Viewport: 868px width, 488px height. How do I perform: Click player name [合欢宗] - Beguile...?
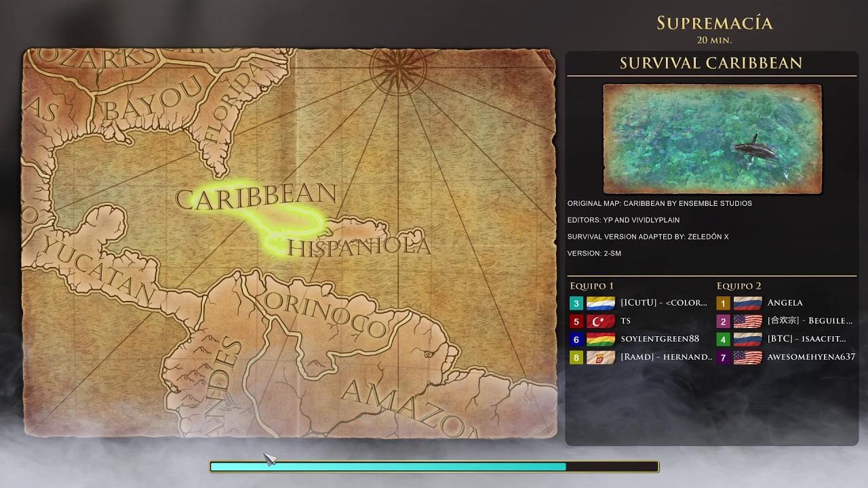point(810,321)
